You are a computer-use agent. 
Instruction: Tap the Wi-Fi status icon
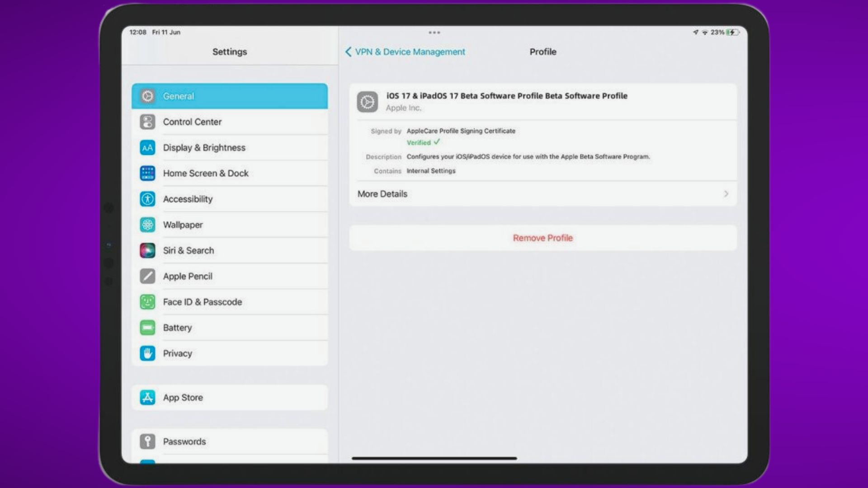[705, 33]
